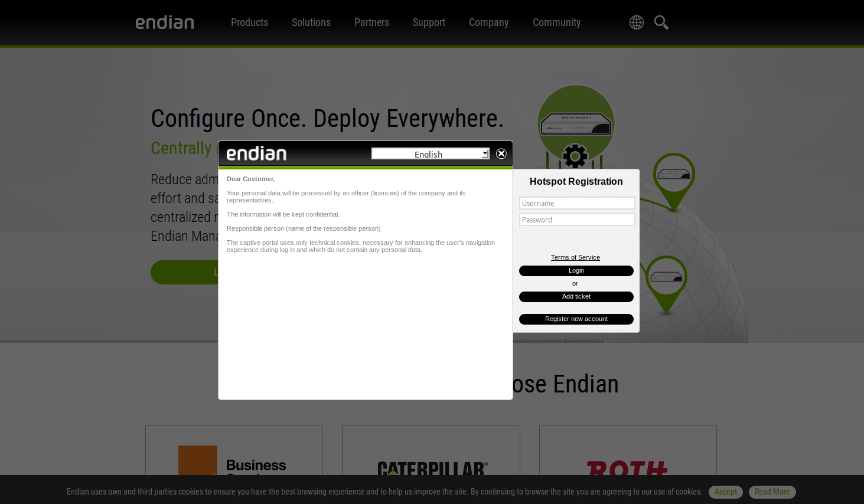Viewport: 864px width, 504px height.
Task: Open the Terms of Service link
Action: [575, 257]
